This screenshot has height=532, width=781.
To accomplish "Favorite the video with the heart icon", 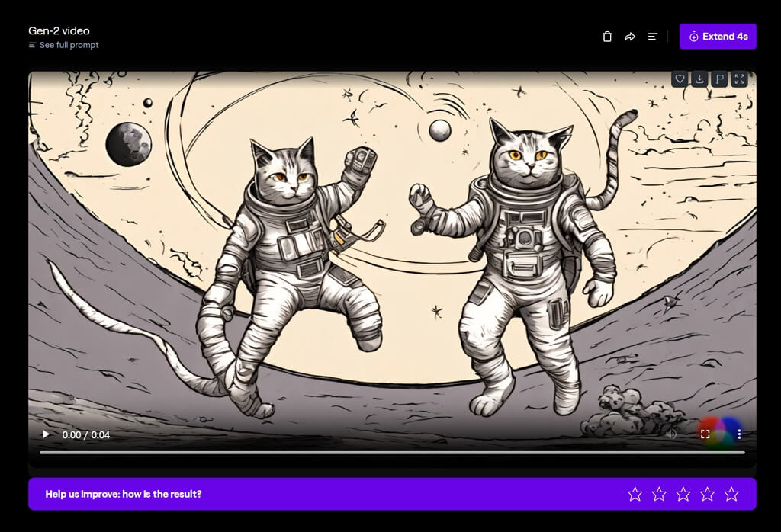I will click(x=680, y=79).
